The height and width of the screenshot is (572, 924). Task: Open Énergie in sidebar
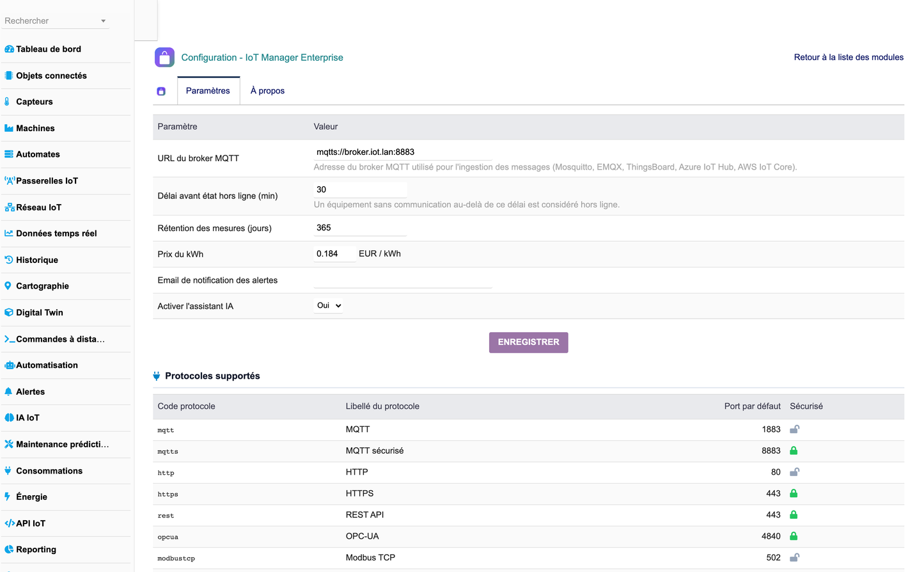tap(31, 497)
